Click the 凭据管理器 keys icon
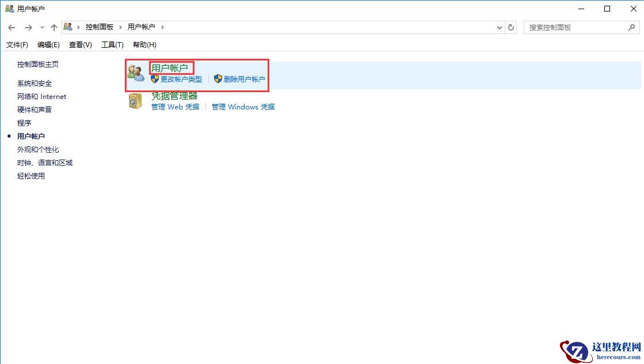 click(136, 100)
